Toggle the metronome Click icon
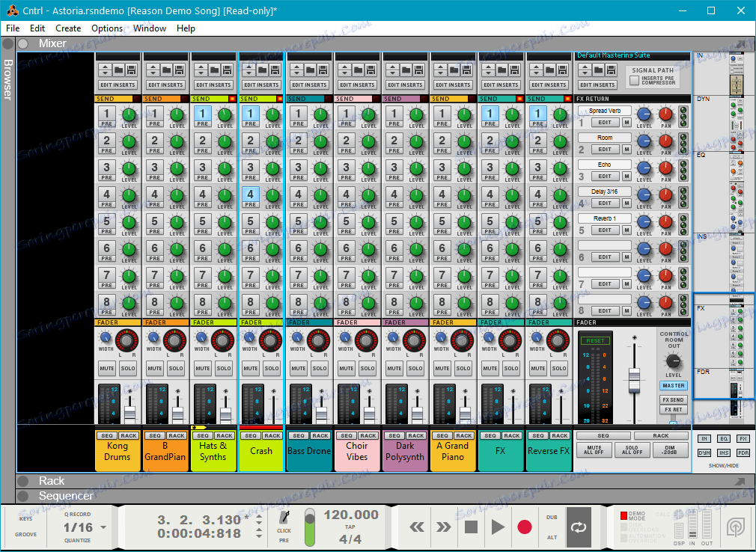Screen dimensions: 756x552 284,518
